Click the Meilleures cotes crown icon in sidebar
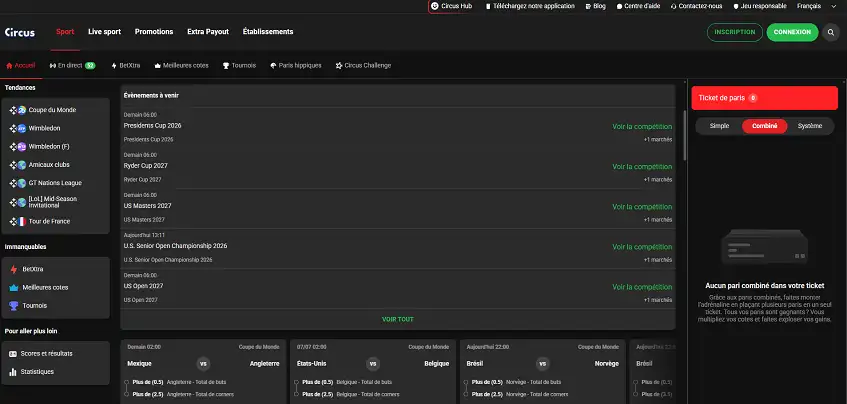This screenshot has height=404, width=847. pyautogui.click(x=14, y=288)
